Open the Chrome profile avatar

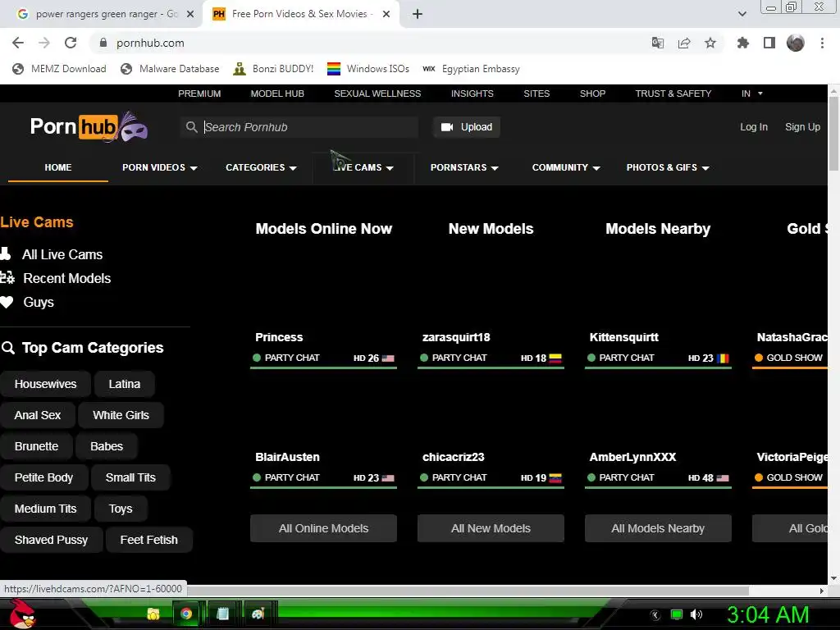pyautogui.click(x=796, y=43)
